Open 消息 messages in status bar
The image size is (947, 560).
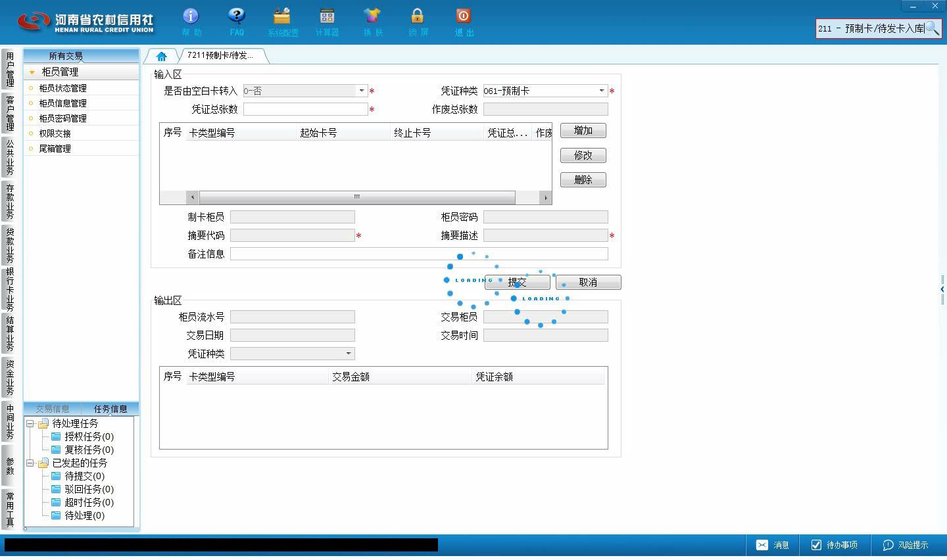tap(773, 545)
